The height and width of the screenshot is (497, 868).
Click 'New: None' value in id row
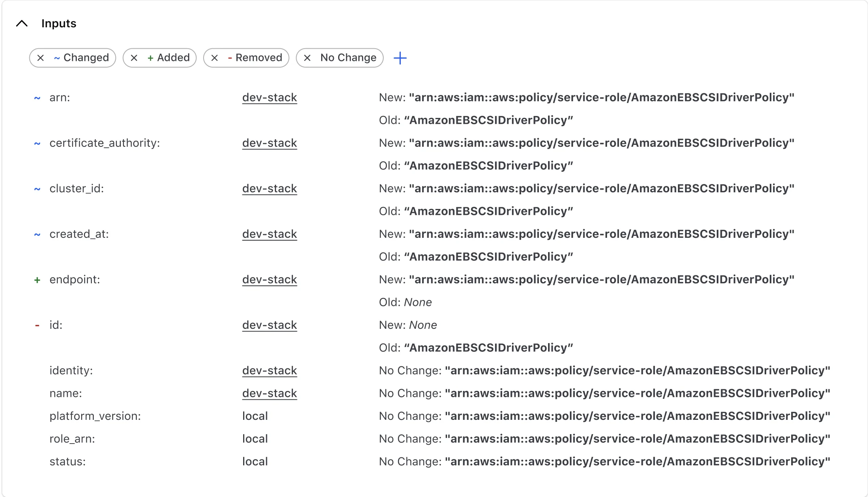(408, 325)
